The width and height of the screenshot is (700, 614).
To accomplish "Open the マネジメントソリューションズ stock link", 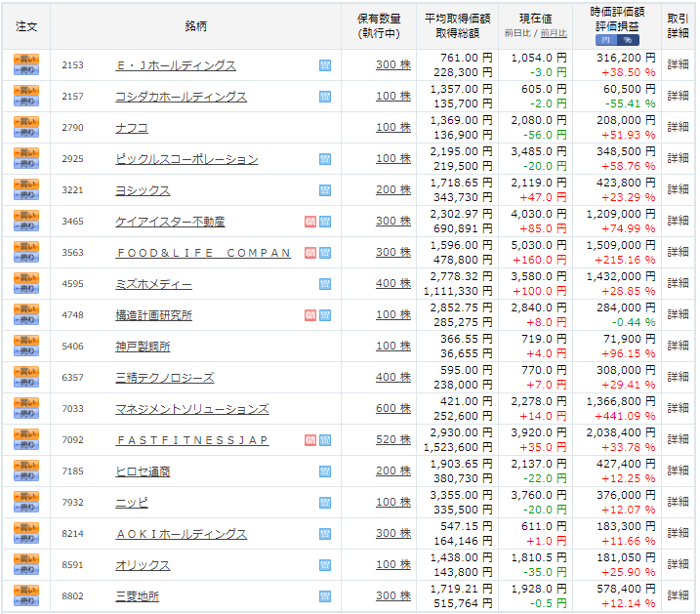I will pyautogui.click(x=192, y=409).
